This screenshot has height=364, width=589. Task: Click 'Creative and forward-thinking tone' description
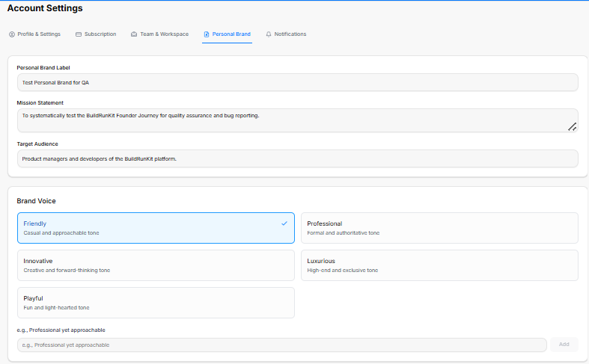pyautogui.click(x=67, y=270)
